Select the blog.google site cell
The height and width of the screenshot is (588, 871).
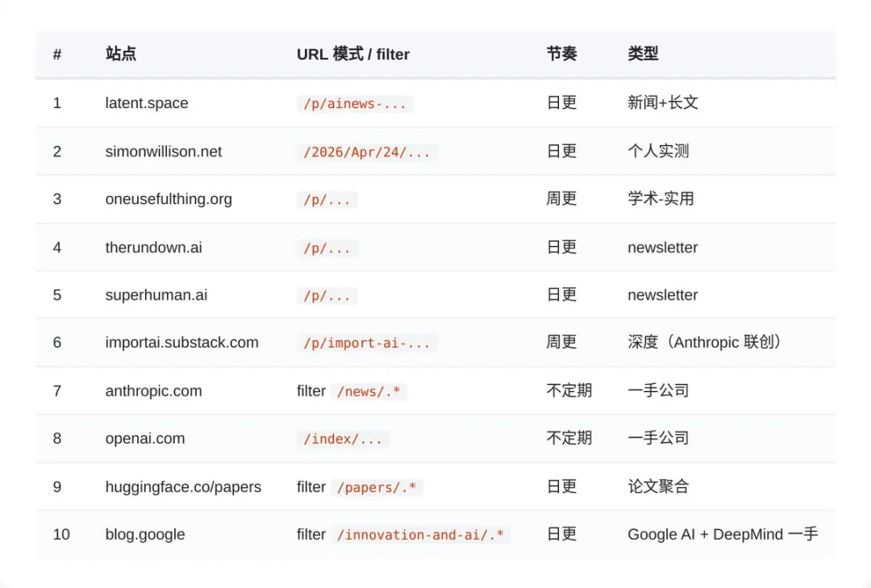pos(145,535)
